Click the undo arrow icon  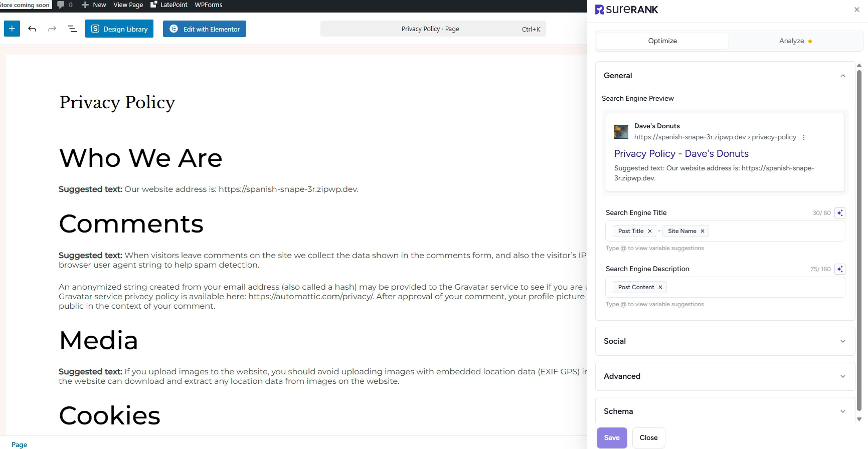click(32, 29)
